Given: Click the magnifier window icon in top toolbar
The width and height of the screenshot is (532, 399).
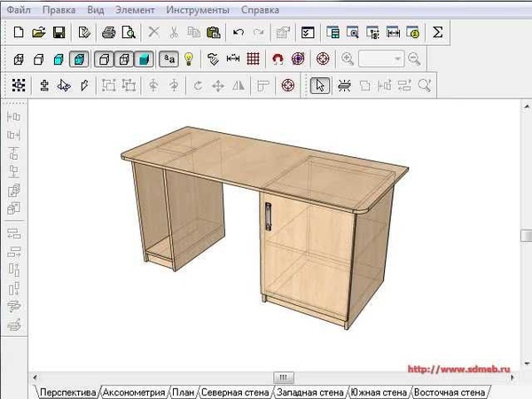Looking at the screenshot, I should click(x=353, y=33).
